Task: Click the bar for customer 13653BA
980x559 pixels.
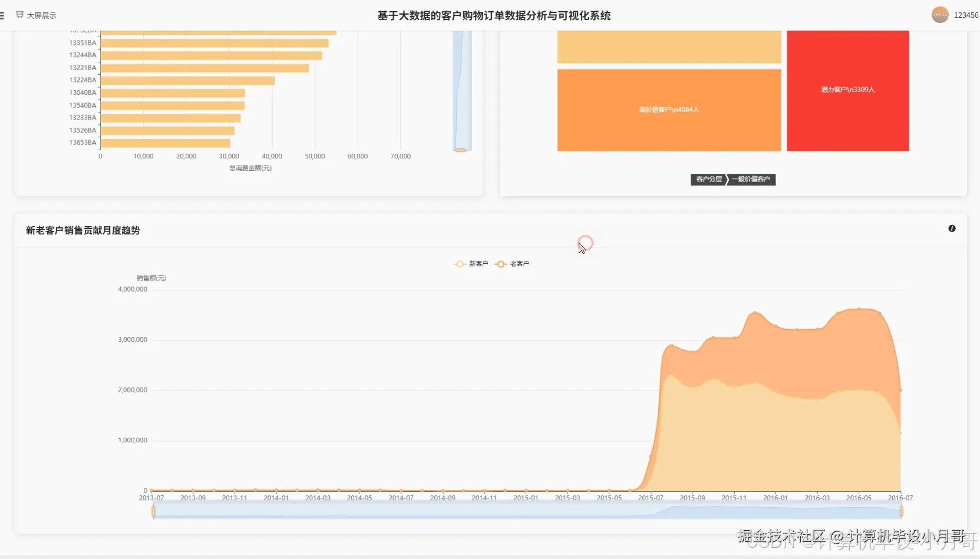Action: pyautogui.click(x=166, y=143)
